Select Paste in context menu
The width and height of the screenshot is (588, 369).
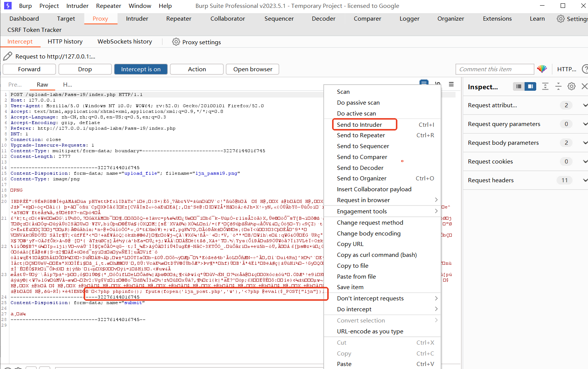tap(382, 364)
